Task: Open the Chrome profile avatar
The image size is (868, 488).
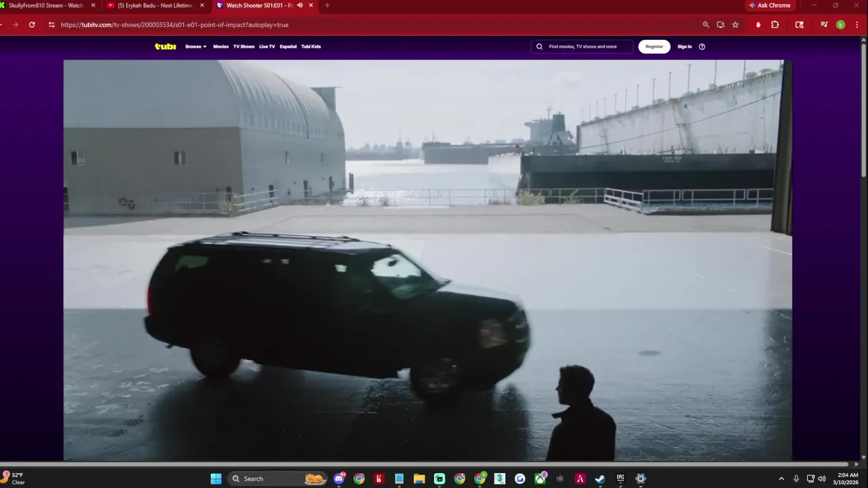Action: click(x=841, y=24)
